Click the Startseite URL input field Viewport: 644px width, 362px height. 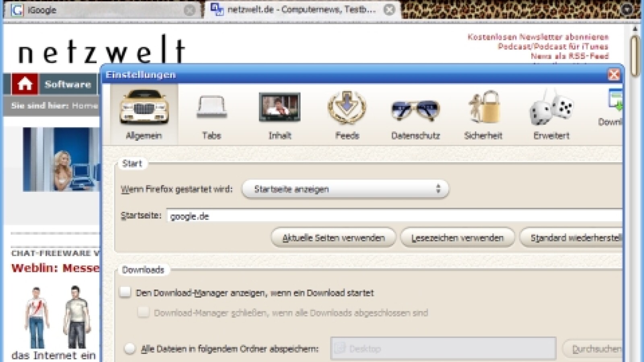click(x=394, y=216)
